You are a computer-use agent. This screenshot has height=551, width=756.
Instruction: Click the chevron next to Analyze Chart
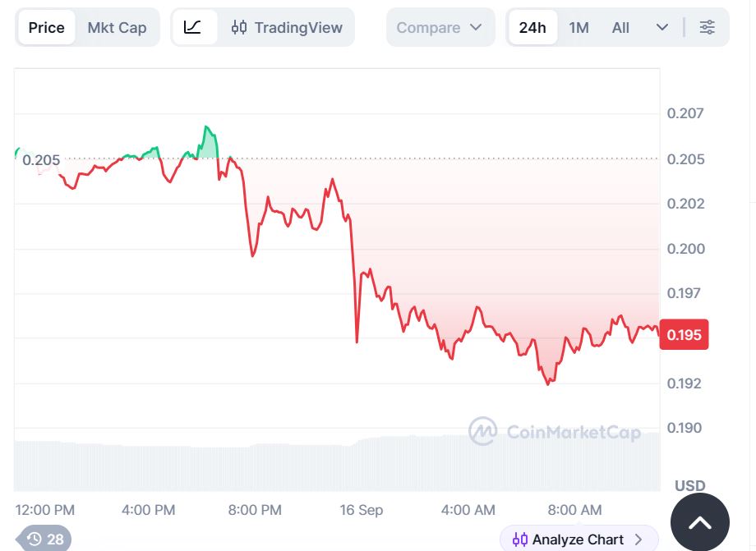tap(638, 540)
